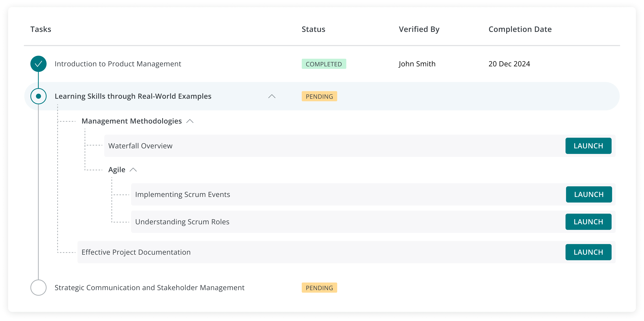Viewport: 644px width, 321px height.
Task: Click the empty step circle for Strategic Communication
Action: pos(38,287)
